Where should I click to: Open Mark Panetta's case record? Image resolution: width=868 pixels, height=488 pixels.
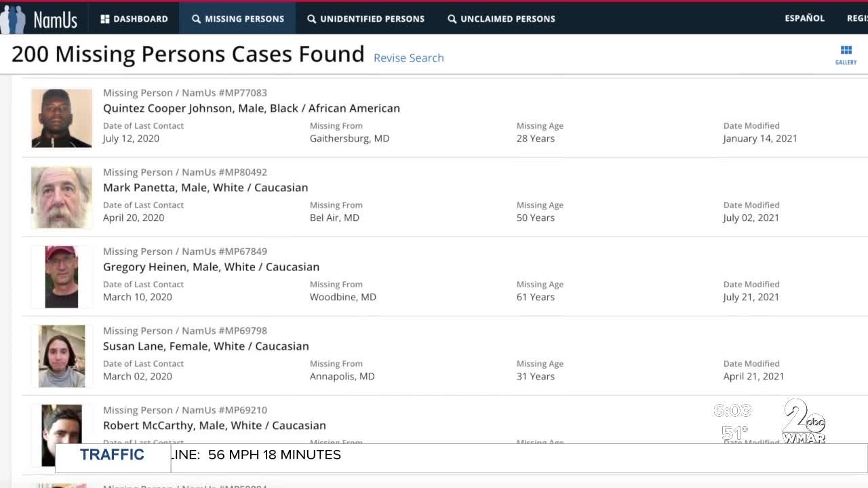[x=205, y=187]
